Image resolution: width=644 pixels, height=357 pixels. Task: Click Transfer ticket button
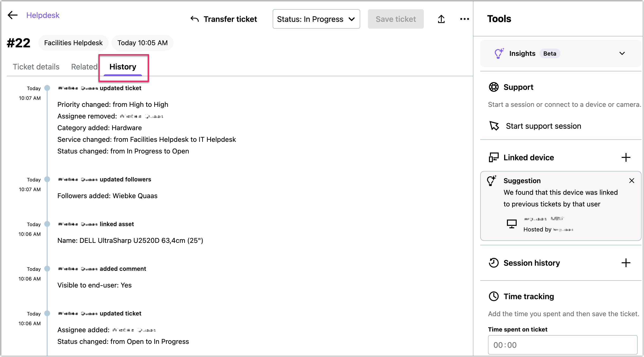pos(224,19)
